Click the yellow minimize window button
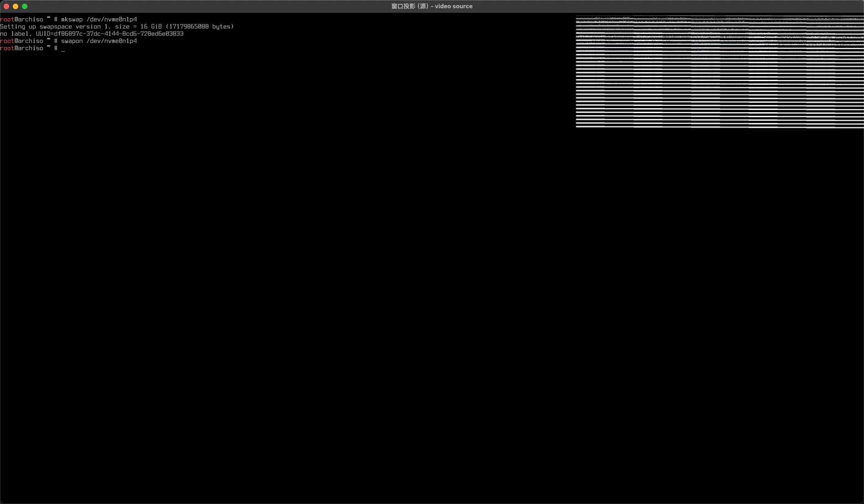The image size is (864, 504). point(16,6)
